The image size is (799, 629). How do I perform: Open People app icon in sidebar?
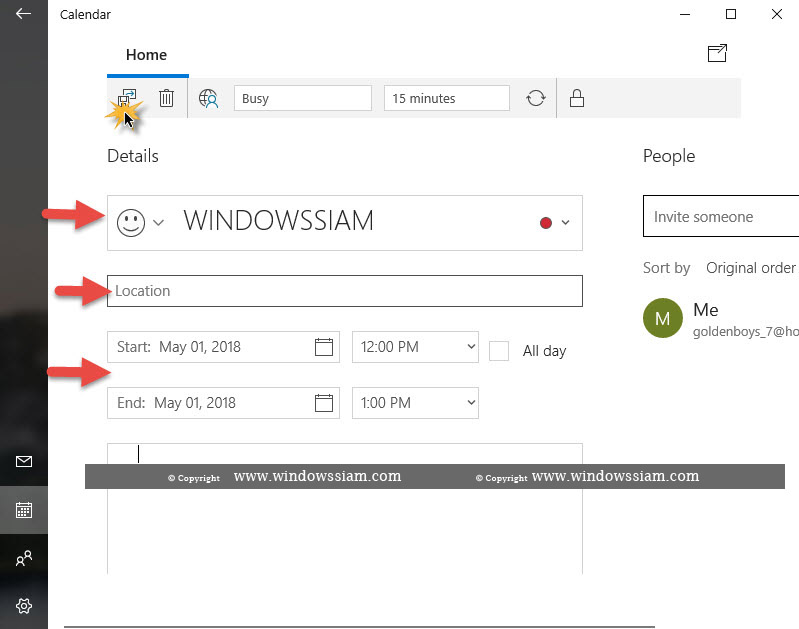pos(24,558)
